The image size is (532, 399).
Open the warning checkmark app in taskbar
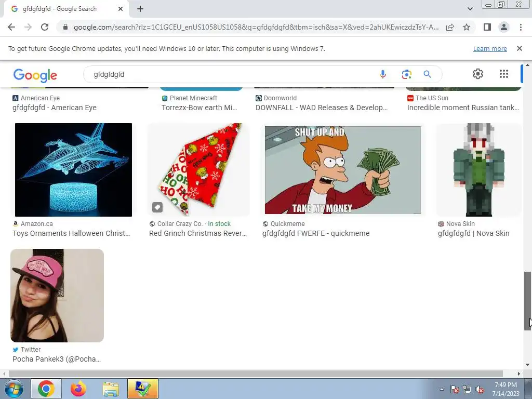tap(143, 389)
